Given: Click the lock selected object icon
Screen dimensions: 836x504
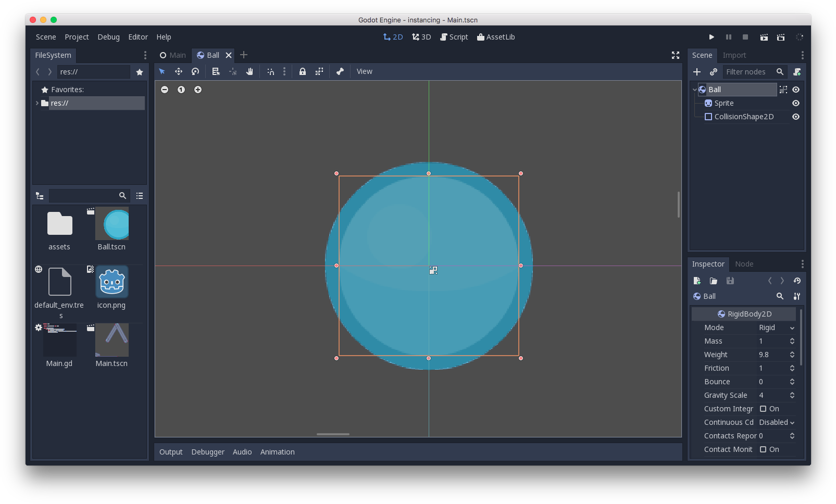Looking at the screenshot, I should tap(303, 71).
